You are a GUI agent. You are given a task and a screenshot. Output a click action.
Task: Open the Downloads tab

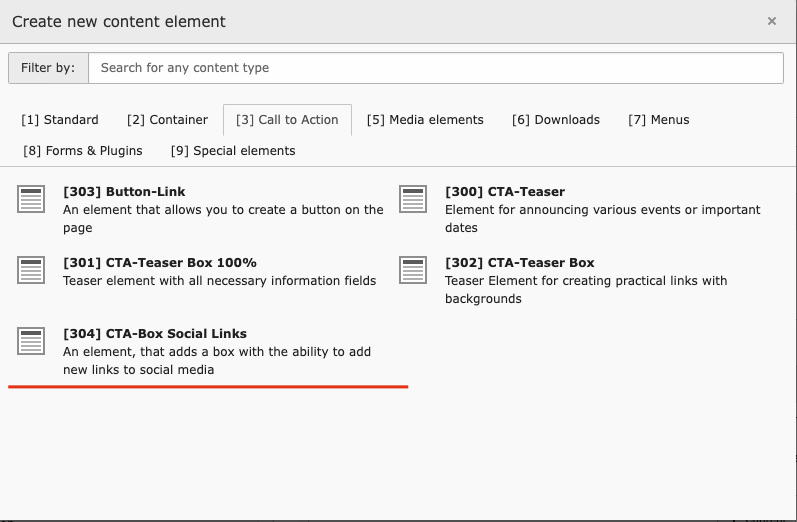[x=556, y=120]
